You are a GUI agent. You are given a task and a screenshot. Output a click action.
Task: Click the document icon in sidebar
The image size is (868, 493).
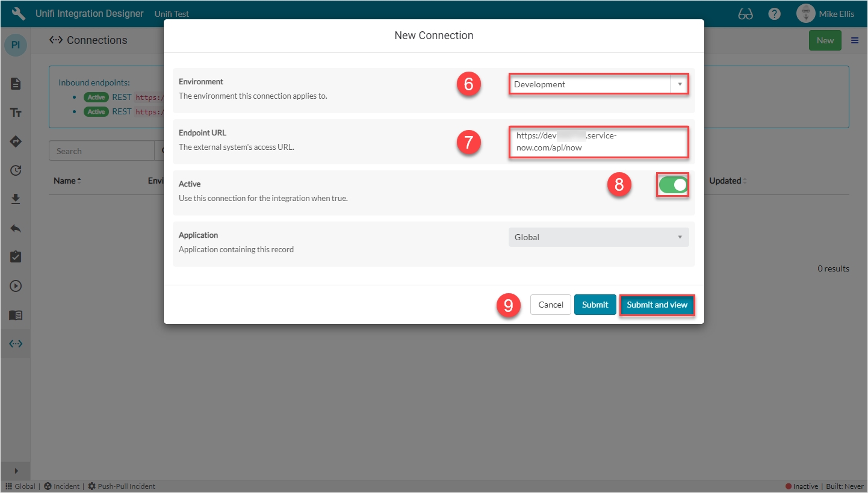click(x=16, y=84)
